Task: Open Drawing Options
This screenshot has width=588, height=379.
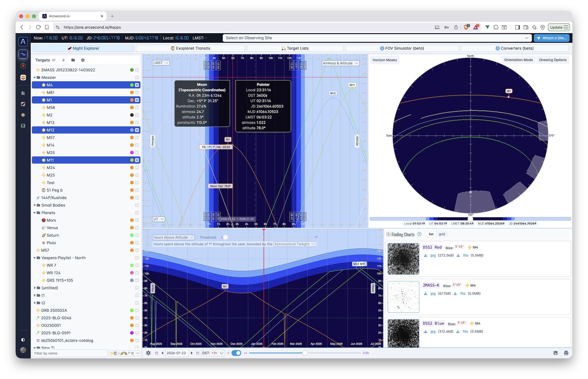Action: click(553, 60)
